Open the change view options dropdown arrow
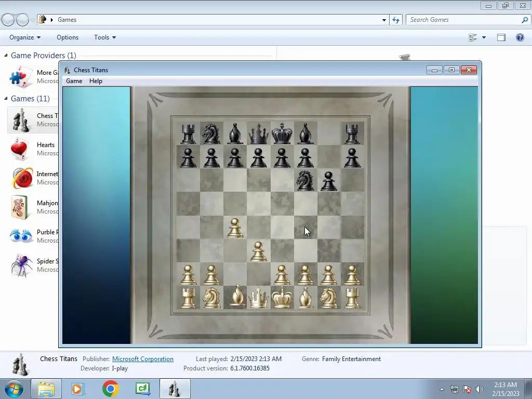The width and height of the screenshot is (532, 399). (x=484, y=37)
